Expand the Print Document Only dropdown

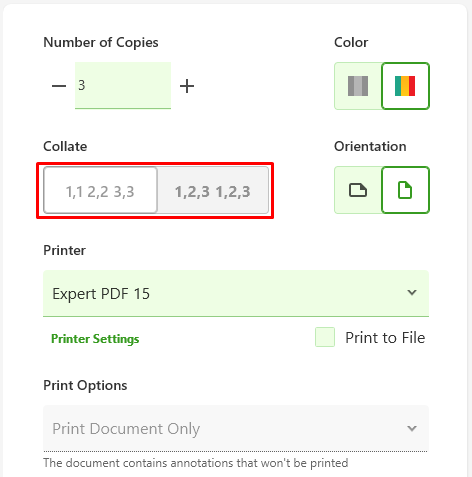(x=236, y=428)
